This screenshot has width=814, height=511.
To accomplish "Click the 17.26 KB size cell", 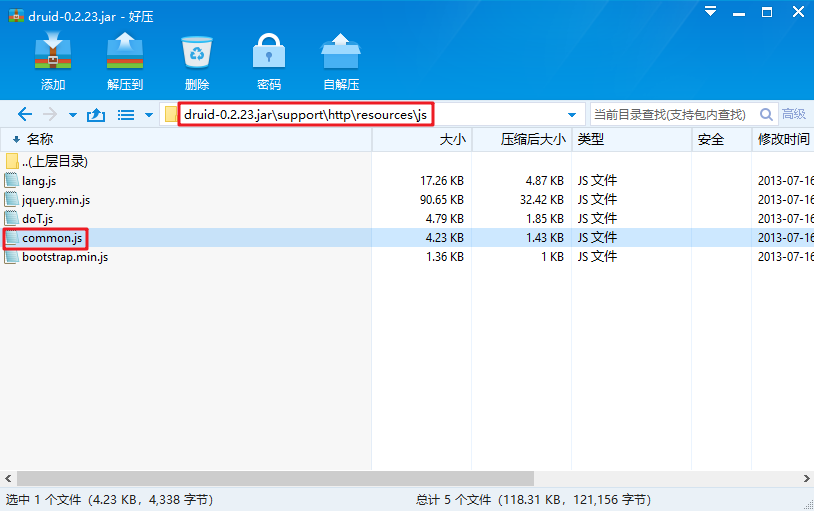I will (442, 181).
